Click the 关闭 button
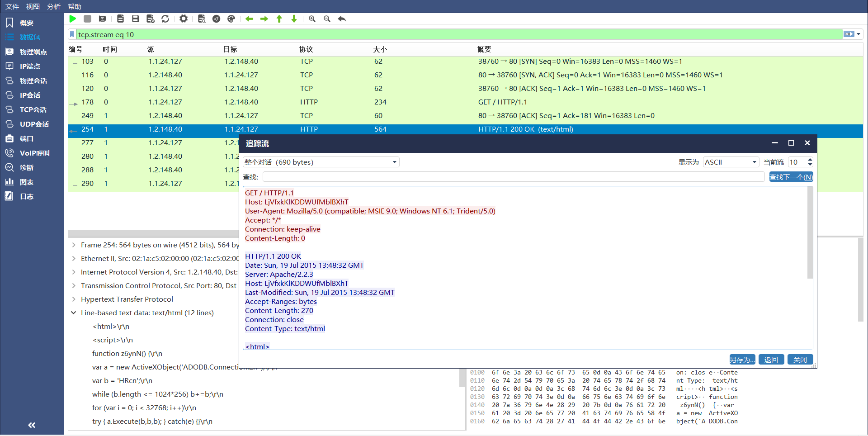Viewport: 868px width, 436px height. 800,360
